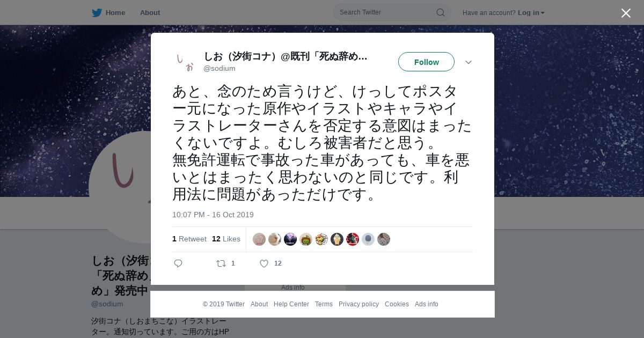Open Privacy policy footer link
The image size is (644, 338).
click(x=358, y=304)
